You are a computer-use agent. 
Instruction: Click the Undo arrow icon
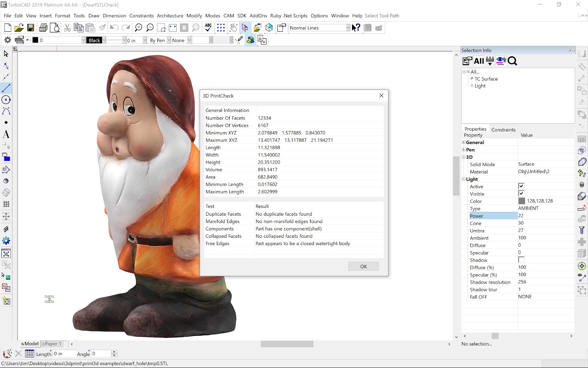pos(114,28)
